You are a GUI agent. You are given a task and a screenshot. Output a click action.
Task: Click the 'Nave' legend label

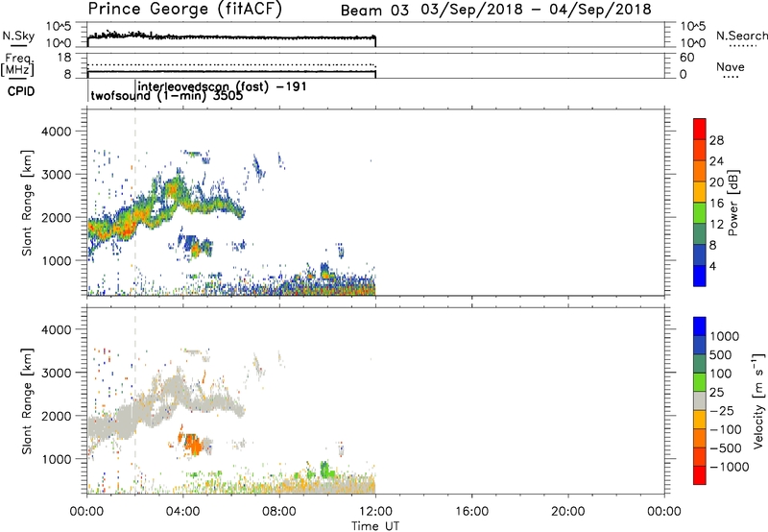point(731,67)
